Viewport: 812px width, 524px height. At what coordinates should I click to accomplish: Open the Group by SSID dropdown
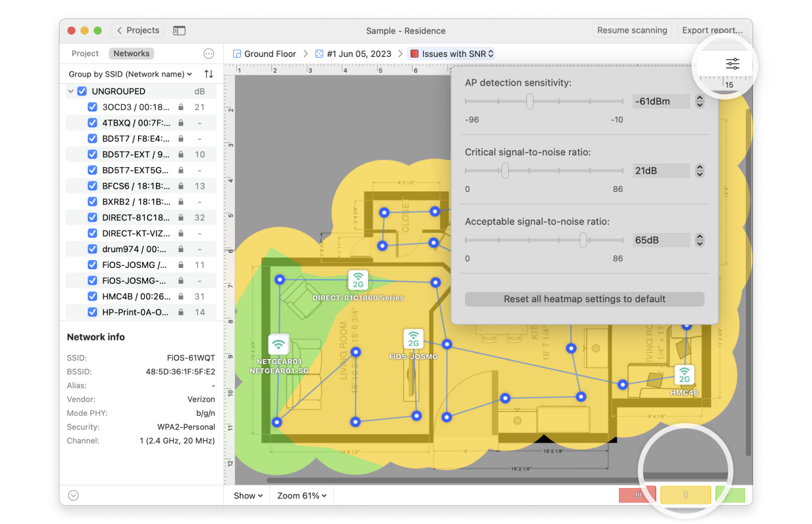(130, 74)
